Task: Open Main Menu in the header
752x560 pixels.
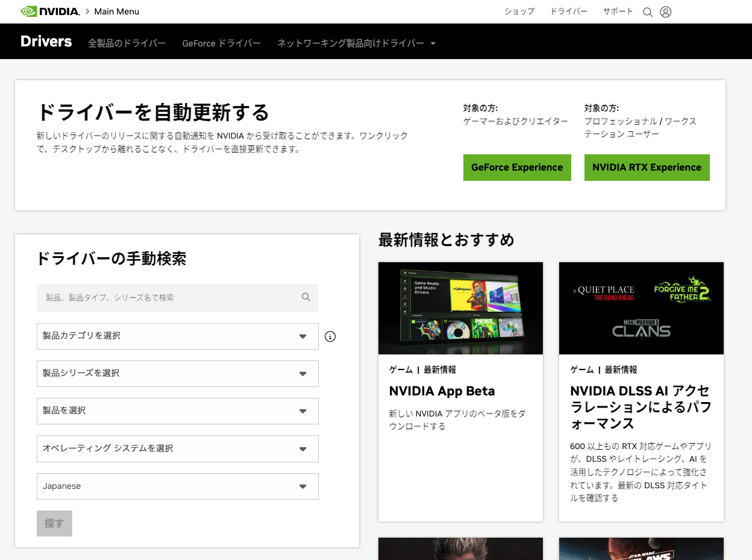Action: [x=116, y=11]
